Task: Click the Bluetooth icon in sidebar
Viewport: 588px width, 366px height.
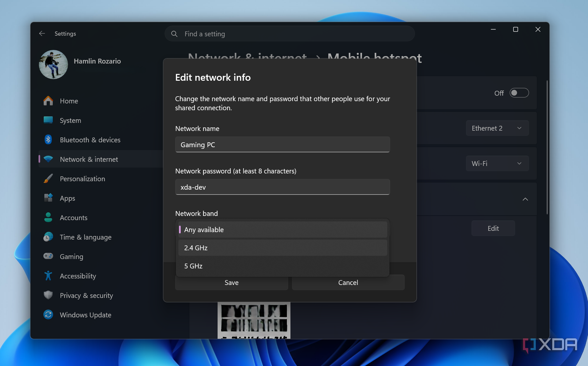Action: (48, 140)
